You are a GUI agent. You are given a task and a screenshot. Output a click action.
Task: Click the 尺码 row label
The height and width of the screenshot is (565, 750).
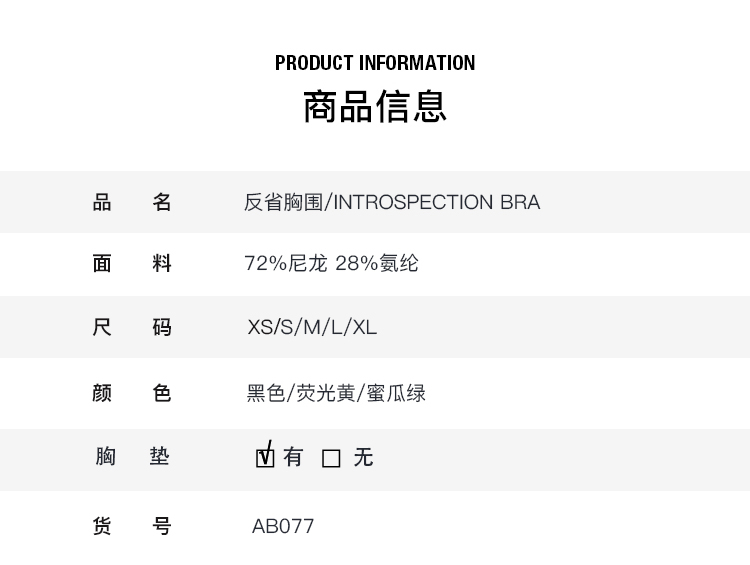132,327
